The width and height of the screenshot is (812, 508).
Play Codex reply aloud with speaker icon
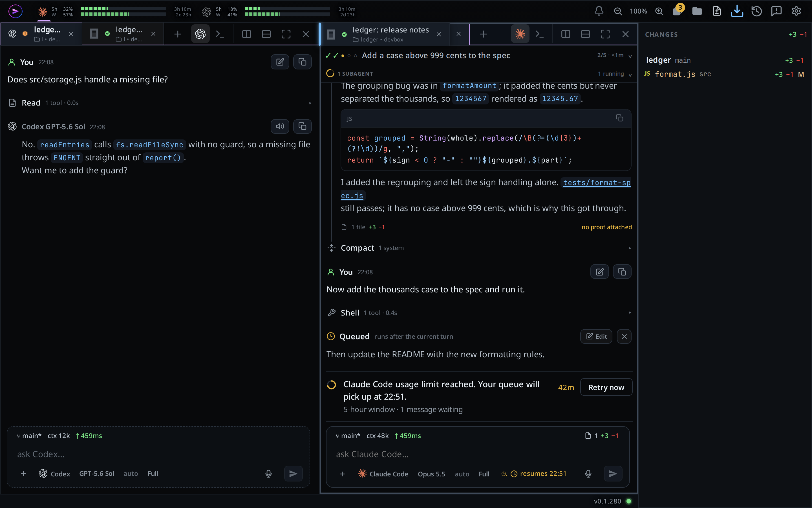(280, 126)
